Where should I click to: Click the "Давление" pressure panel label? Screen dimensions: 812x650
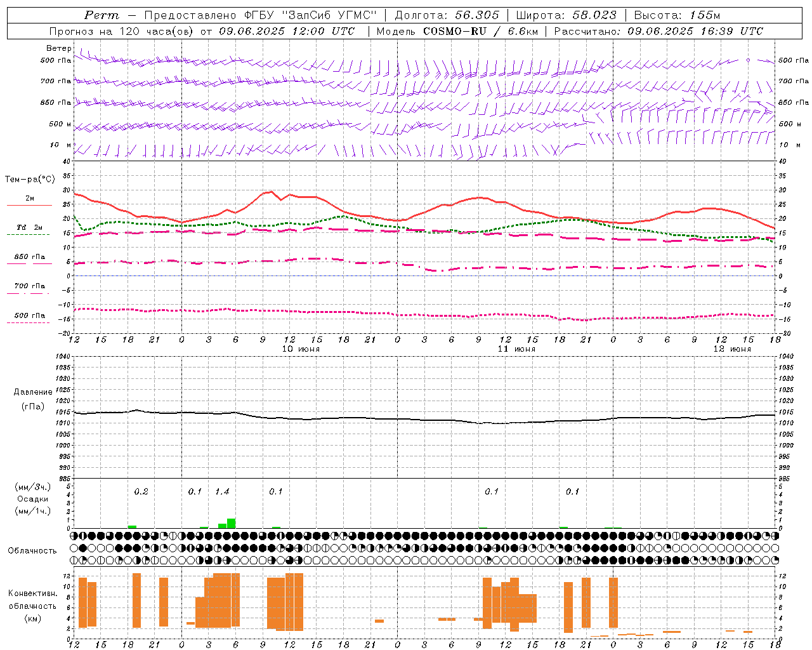(x=33, y=392)
